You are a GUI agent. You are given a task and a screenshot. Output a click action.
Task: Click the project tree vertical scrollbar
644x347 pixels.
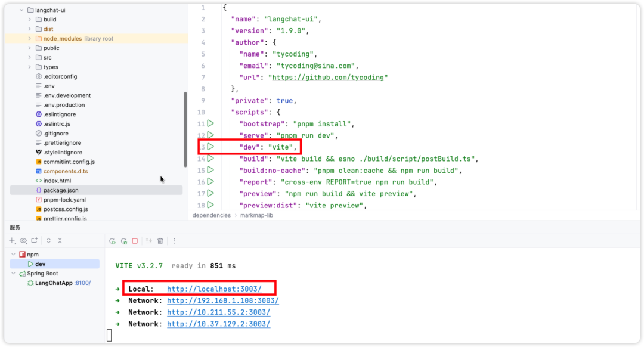(x=185, y=129)
